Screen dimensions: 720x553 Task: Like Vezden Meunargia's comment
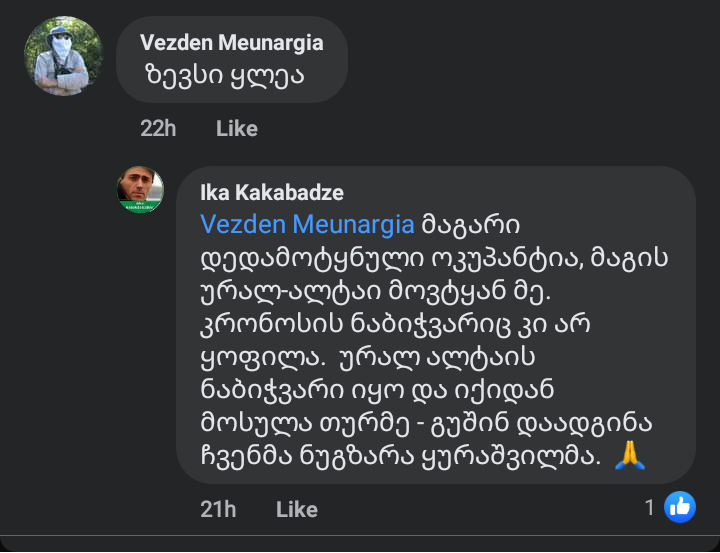tap(237, 129)
